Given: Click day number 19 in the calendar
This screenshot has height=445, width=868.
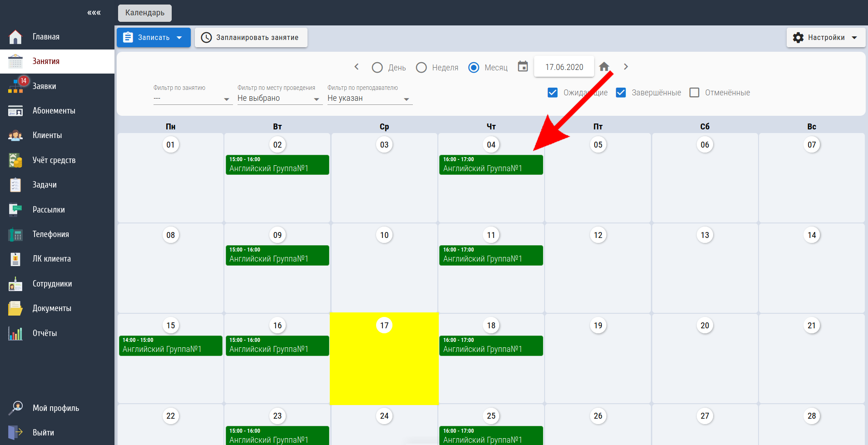Looking at the screenshot, I should pyautogui.click(x=598, y=326).
